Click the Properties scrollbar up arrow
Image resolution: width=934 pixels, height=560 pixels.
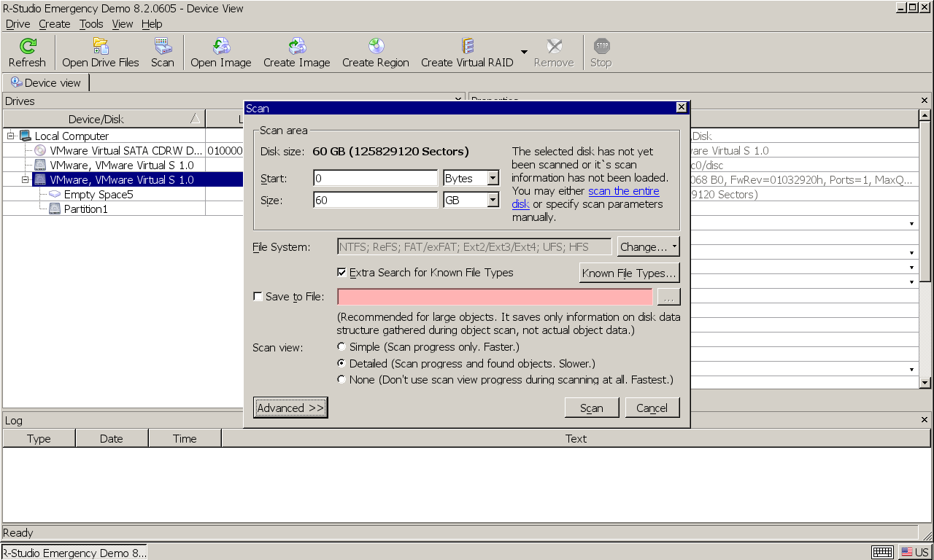coord(925,115)
